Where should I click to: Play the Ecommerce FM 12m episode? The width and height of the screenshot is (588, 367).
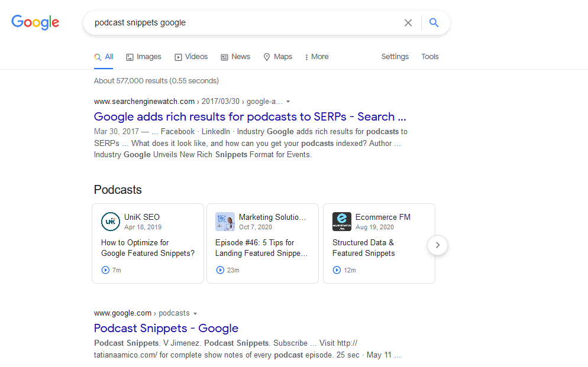pyautogui.click(x=337, y=270)
